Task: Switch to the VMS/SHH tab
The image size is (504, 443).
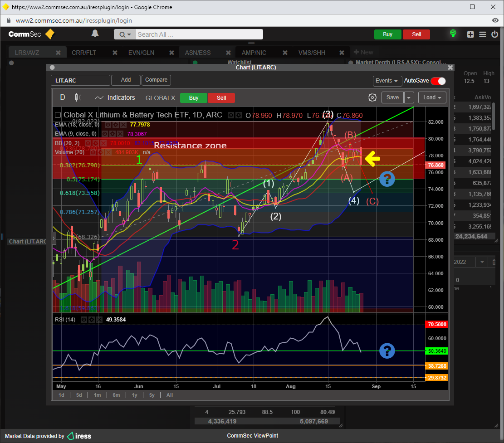Action: (312, 52)
